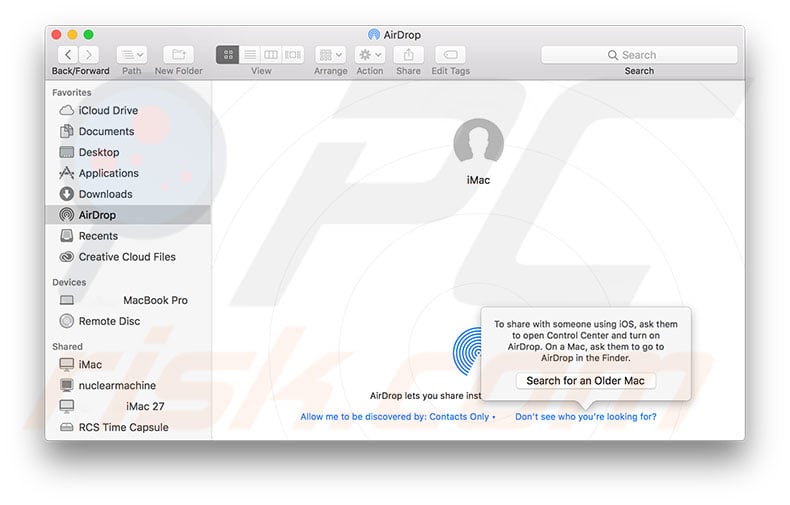Select iMac 27 under Shared

[x=128, y=406]
